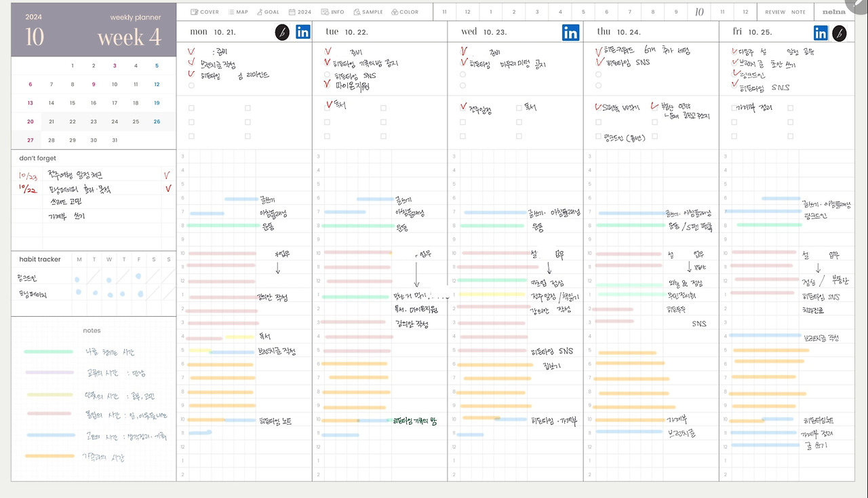Tick Wednesday's third empty circle to-do
Viewport: 868px width, 498px height.
pos(463,75)
